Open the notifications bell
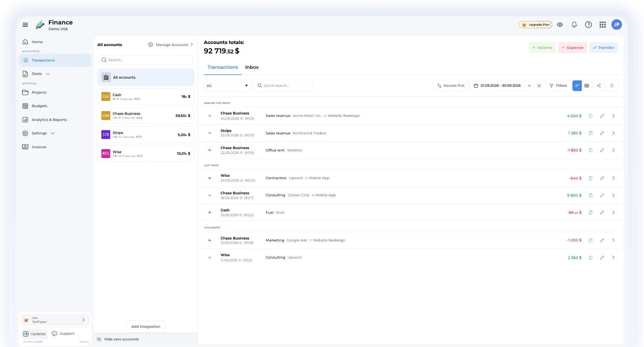Screen dimensions: 644x347 click(x=574, y=25)
